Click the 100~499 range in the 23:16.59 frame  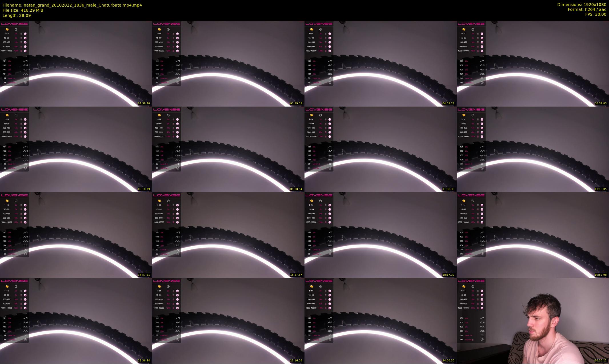click(x=159, y=299)
